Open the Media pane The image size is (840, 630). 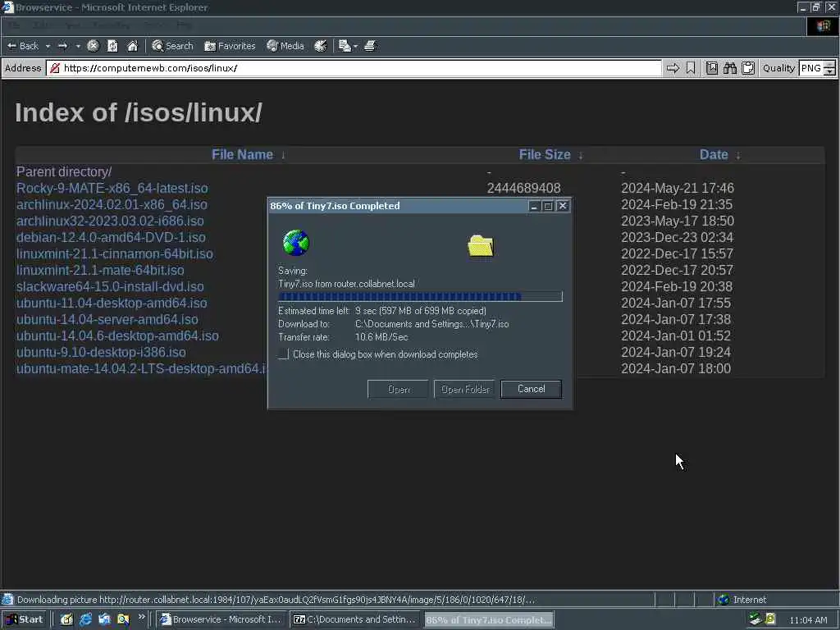coord(285,46)
